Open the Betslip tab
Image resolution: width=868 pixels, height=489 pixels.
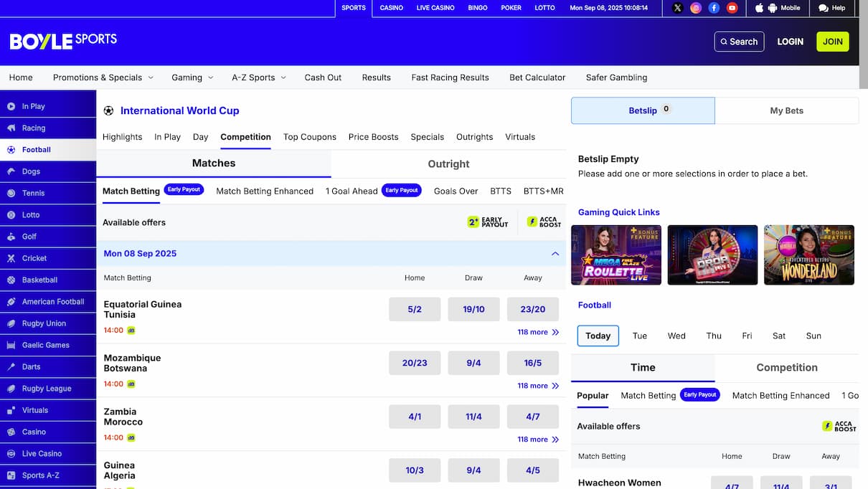pos(643,110)
